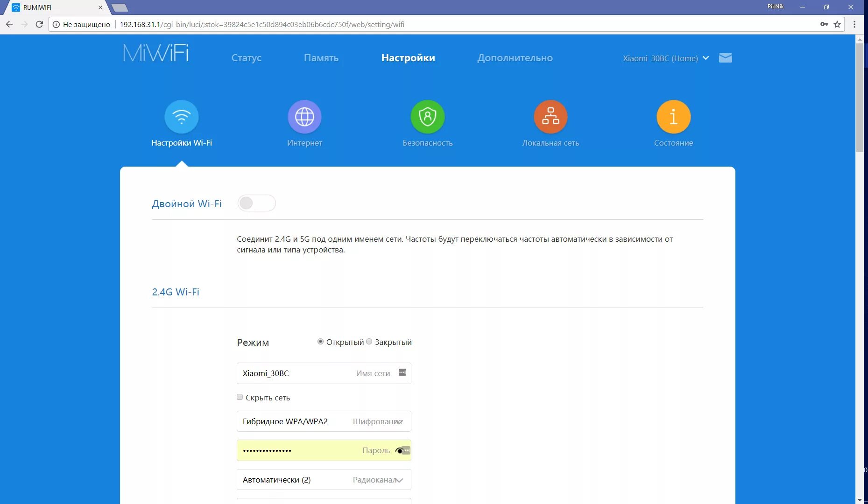Open the Internet globe icon

(x=304, y=117)
